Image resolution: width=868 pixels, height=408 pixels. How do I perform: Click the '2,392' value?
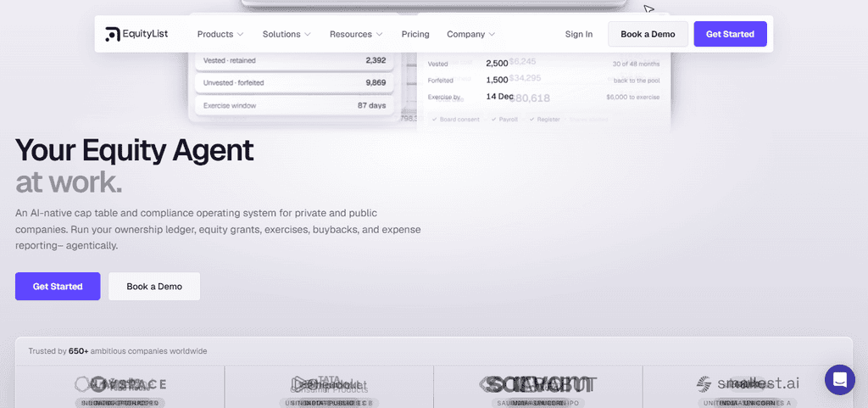pos(376,60)
